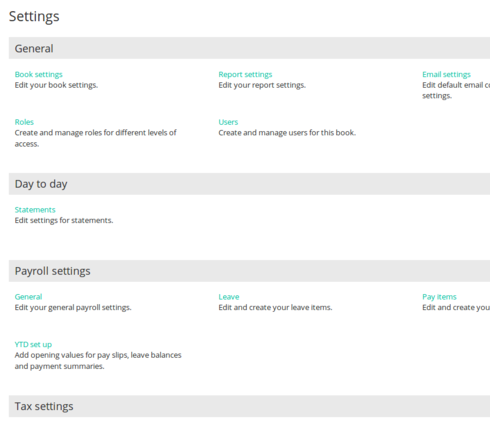Open General under Payroll settings
The image size is (490, 423).
pos(28,297)
